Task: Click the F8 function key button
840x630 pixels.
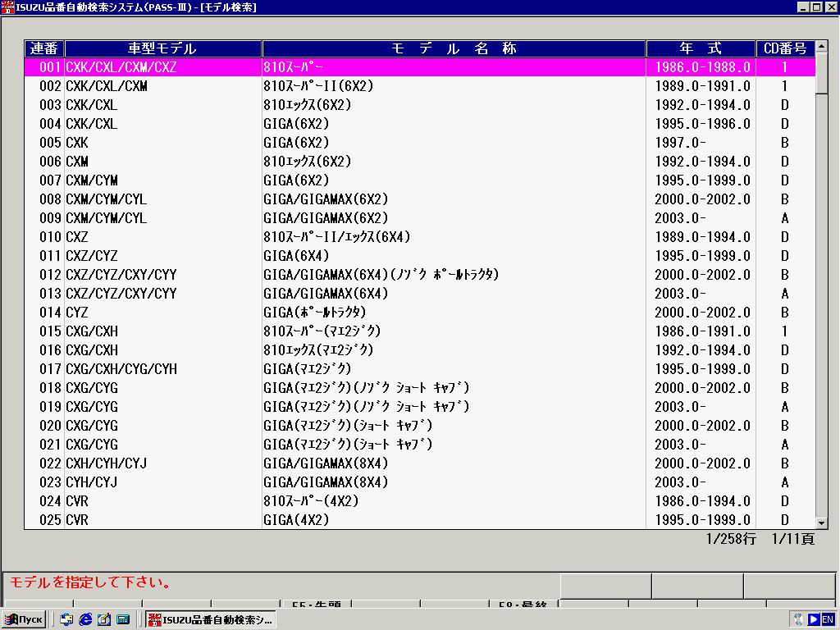Action: coord(523,605)
